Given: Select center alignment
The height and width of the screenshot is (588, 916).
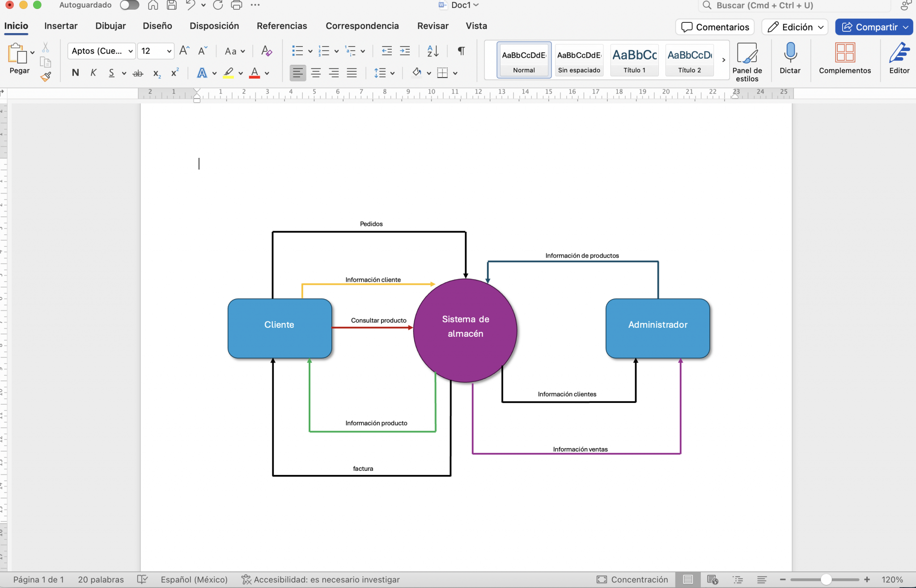Looking at the screenshot, I should (x=316, y=73).
